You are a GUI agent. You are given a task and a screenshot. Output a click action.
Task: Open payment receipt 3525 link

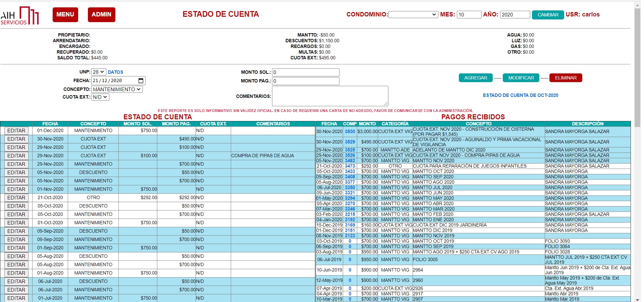350,150
